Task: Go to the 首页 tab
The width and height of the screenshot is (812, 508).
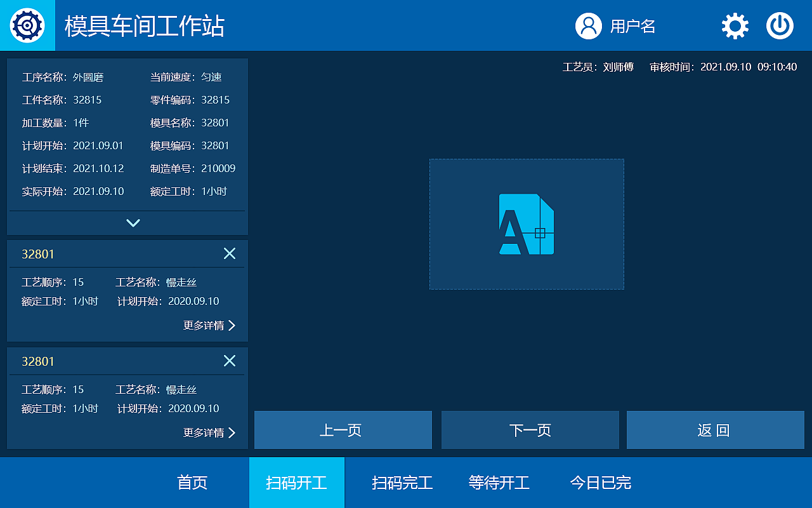Action: click(192, 483)
